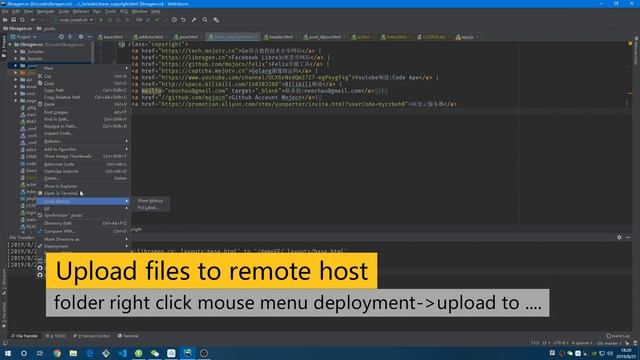This screenshot has width=640, height=360.
Task: Click the green Run button in the toolbar
Action: [x=101, y=20]
